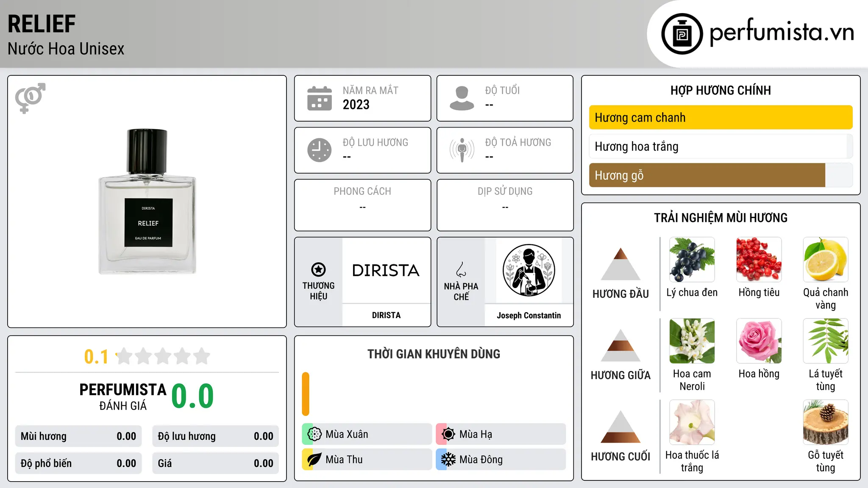Viewport: 868px width, 488px height.
Task: Click the nose icon above Nhà pha chế
Action: pos(461,269)
